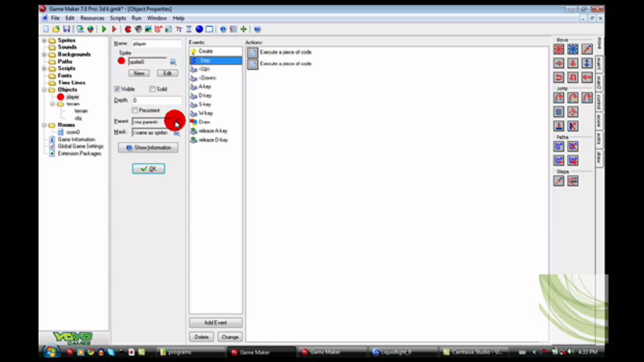Run the game with the green arrow
644x362 pixels.
point(104,29)
